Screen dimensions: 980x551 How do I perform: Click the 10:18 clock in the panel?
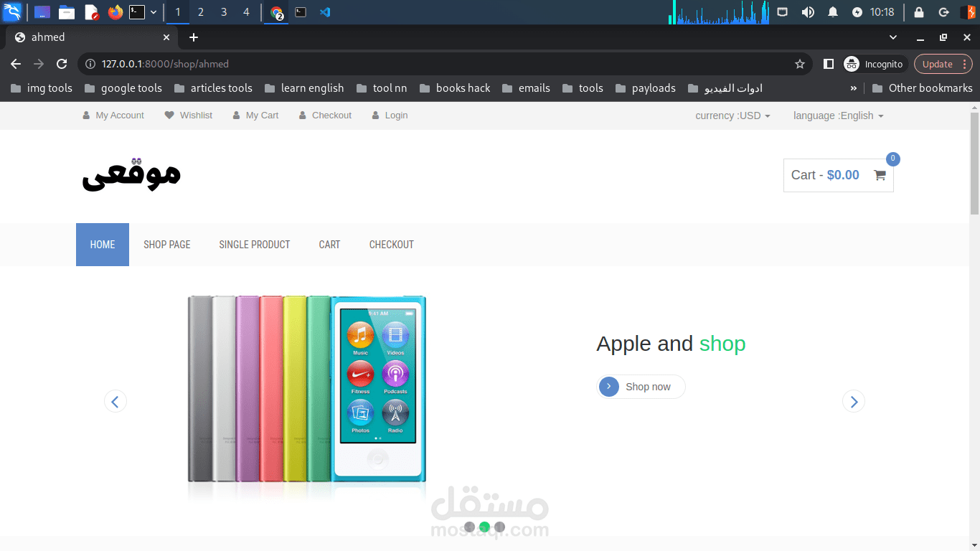tap(882, 12)
